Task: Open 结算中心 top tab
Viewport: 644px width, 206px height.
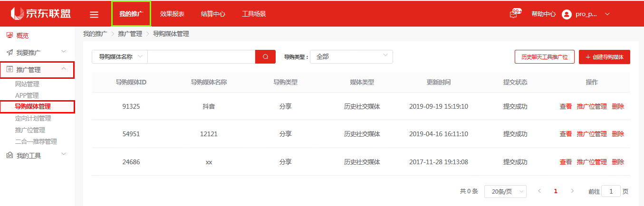Action: (x=213, y=14)
